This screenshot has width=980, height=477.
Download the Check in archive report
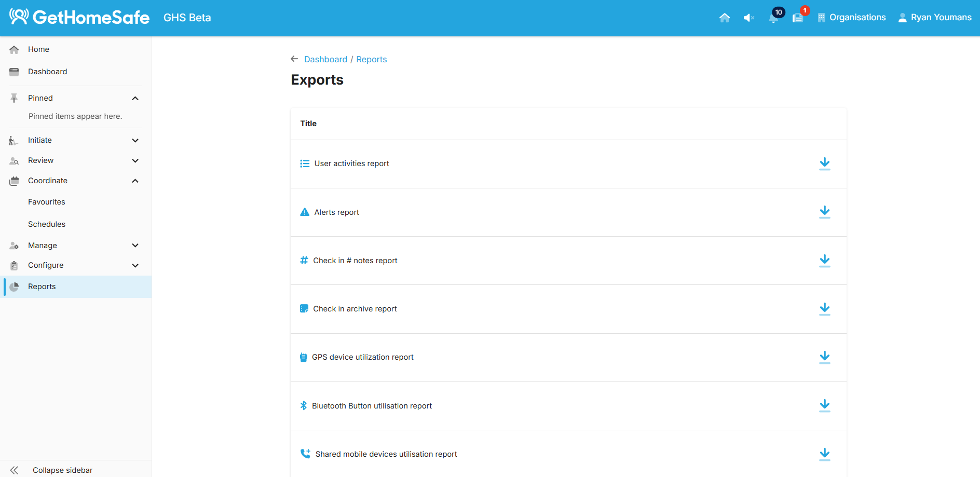point(825,309)
